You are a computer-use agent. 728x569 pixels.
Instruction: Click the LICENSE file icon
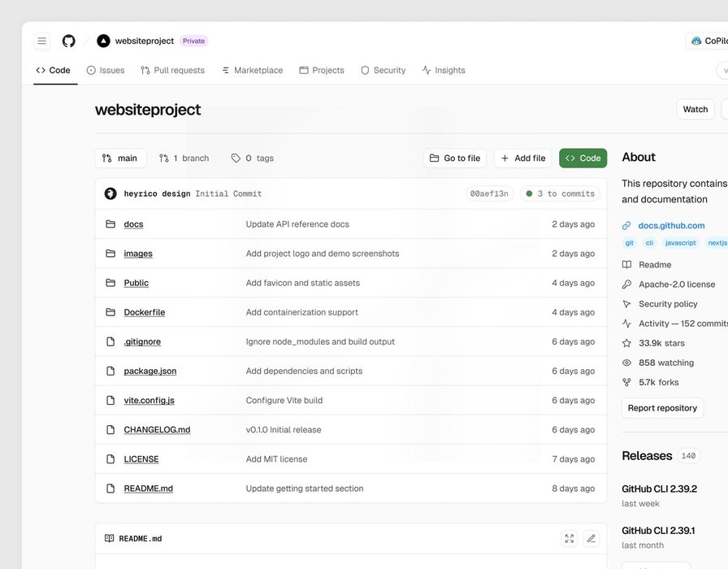[x=110, y=459]
